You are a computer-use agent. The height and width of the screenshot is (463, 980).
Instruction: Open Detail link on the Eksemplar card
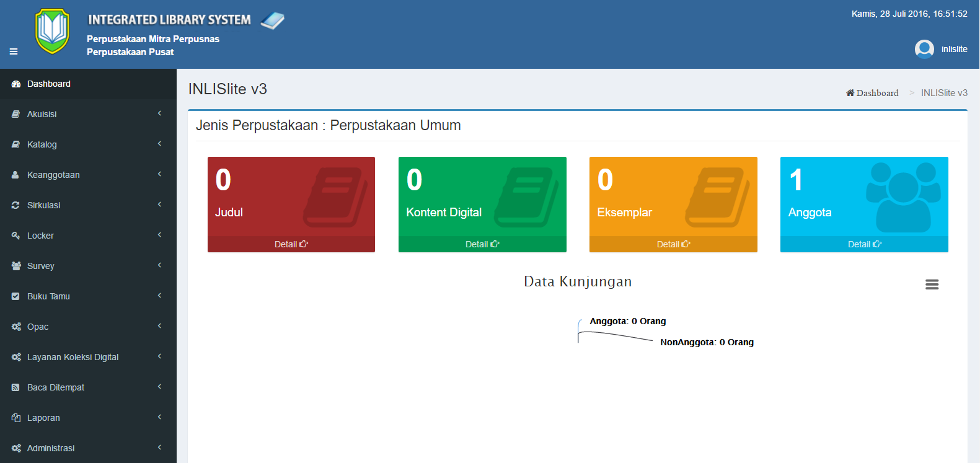pos(673,244)
